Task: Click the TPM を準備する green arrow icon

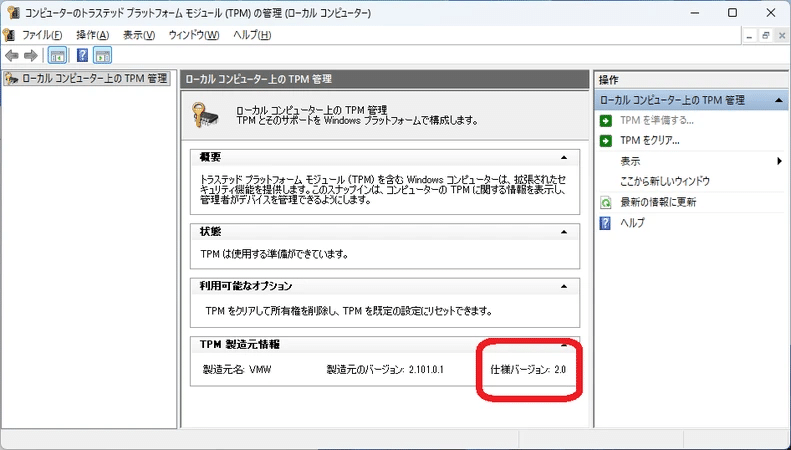Action: coord(606,121)
